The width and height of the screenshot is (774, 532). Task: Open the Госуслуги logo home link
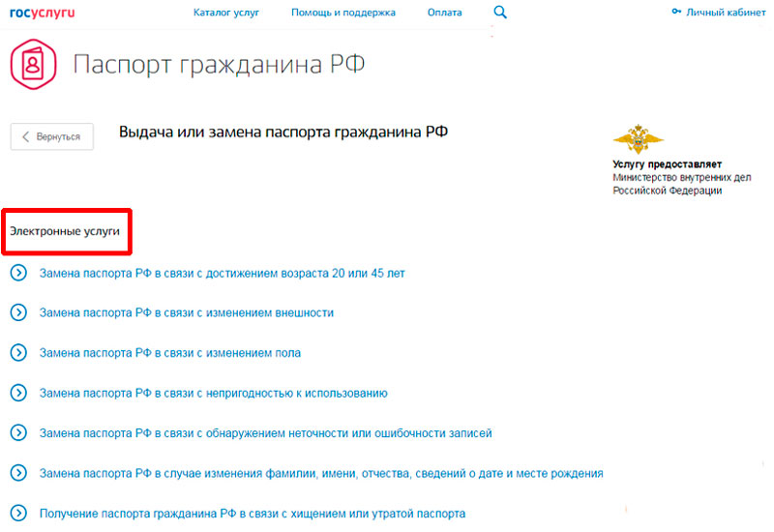(x=42, y=13)
